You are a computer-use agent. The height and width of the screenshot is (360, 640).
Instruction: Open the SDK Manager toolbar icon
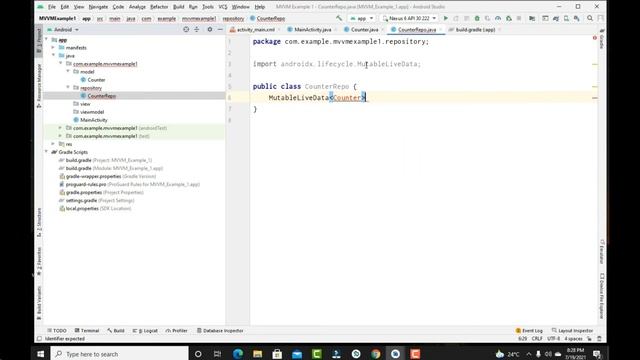pyautogui.click(x=577, y=18)
